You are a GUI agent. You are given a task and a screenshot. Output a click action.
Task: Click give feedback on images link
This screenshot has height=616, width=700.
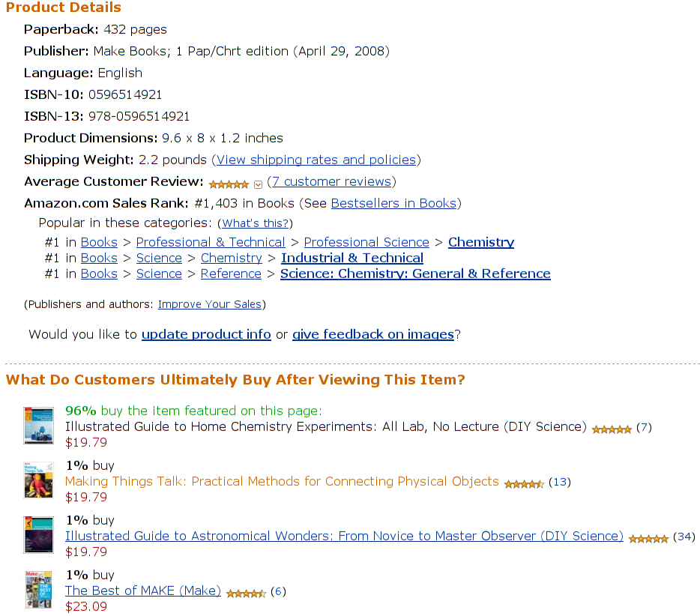click(x=373, y=334)
